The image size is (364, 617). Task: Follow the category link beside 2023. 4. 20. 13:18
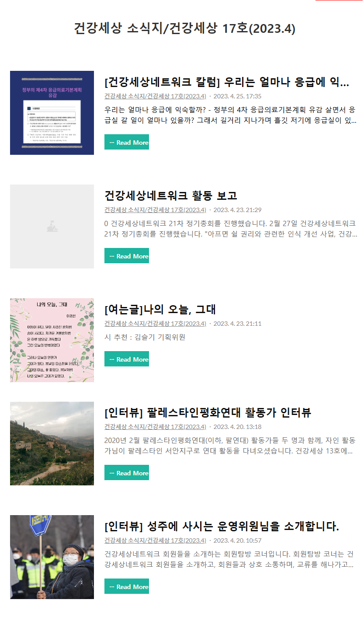click(x=155, y=427)
